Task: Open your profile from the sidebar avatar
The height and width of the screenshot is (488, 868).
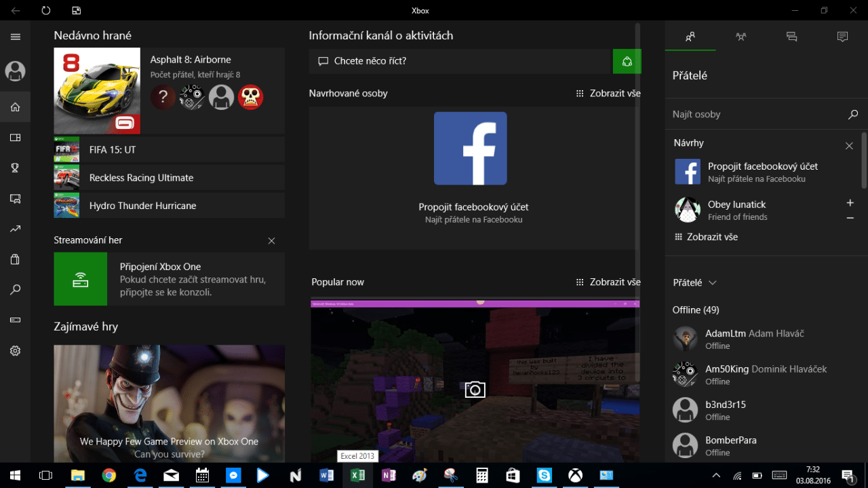Action: [15, 71]
